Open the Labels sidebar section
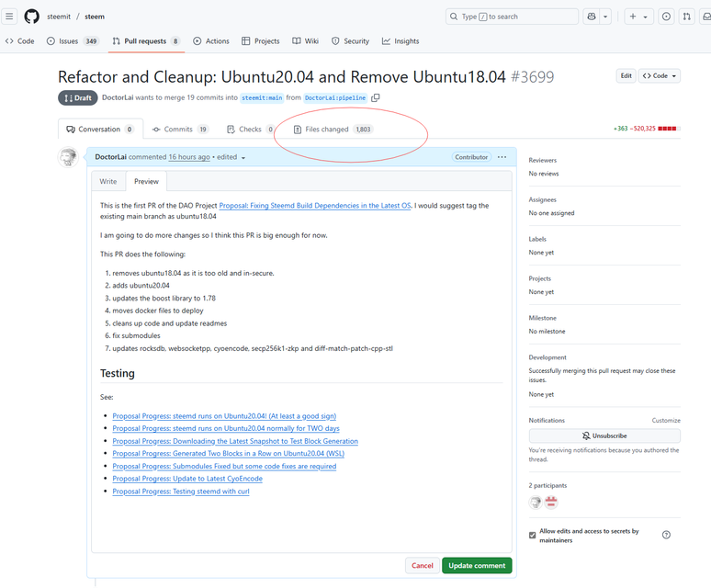 tap(537, 239)
